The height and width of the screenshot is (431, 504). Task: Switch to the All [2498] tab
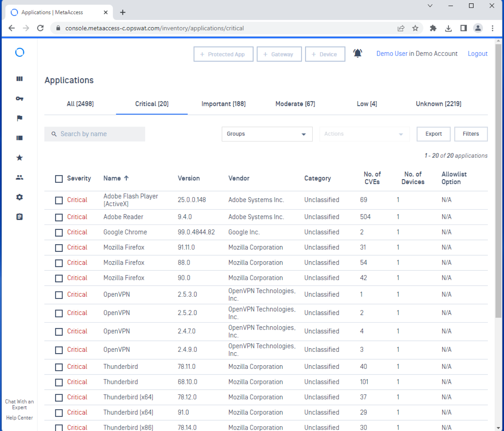pos(80,104)
